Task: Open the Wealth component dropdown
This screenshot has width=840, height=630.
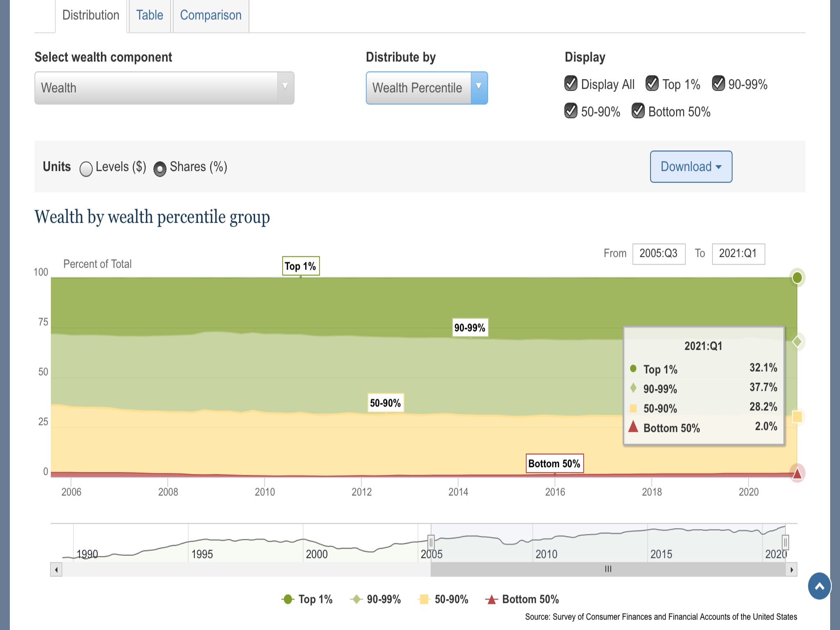Action: (x=164, y=88)
